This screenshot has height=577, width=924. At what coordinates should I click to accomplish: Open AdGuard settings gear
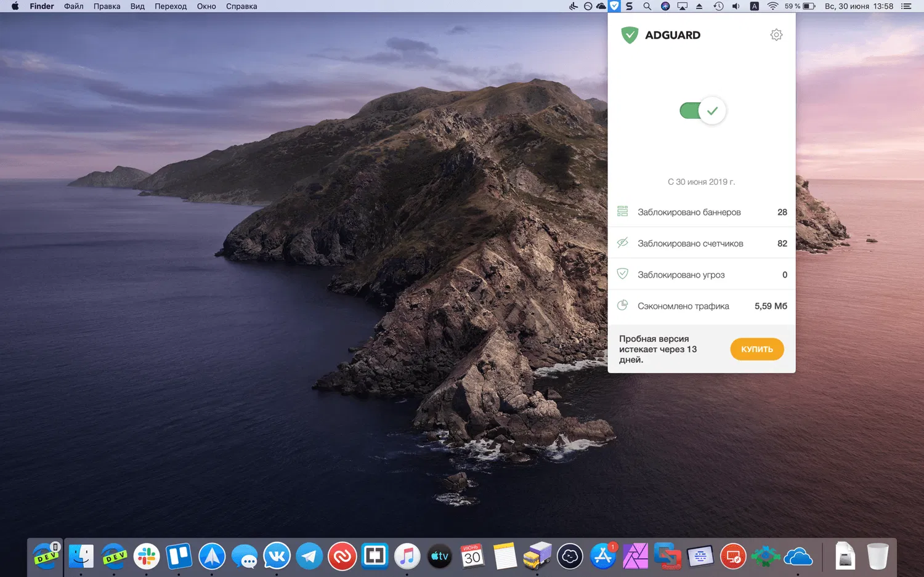(776, 35)
